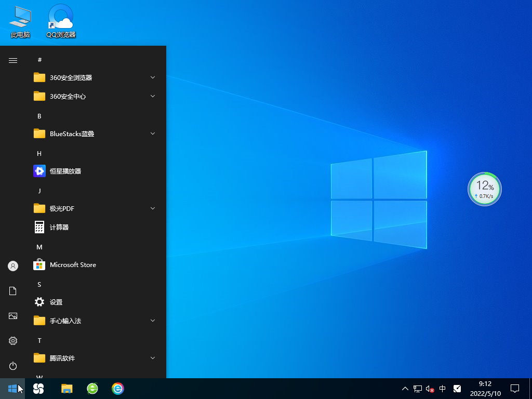Screen dimensions: 532x399
Task: Open Microsoft Store from the app list
Action: [x=72, y=264]
